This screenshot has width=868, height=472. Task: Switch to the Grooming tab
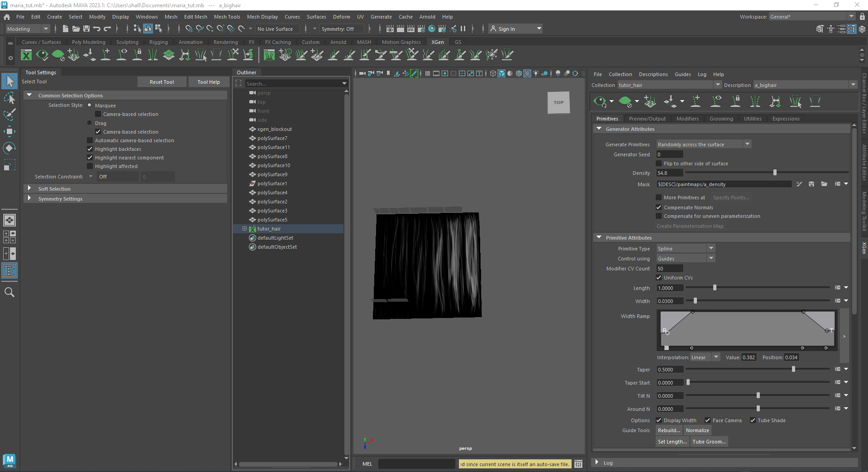721,118
